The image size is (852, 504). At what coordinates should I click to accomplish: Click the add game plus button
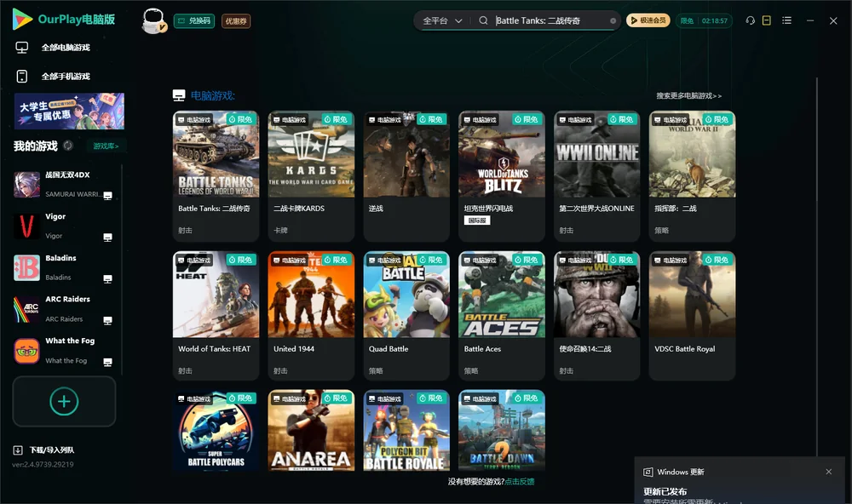[x=64, y=401]
